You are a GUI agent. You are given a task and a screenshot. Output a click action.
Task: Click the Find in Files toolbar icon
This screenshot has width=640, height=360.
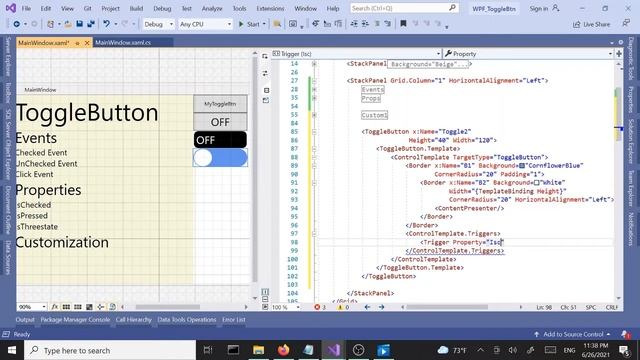tap(277, 24)
